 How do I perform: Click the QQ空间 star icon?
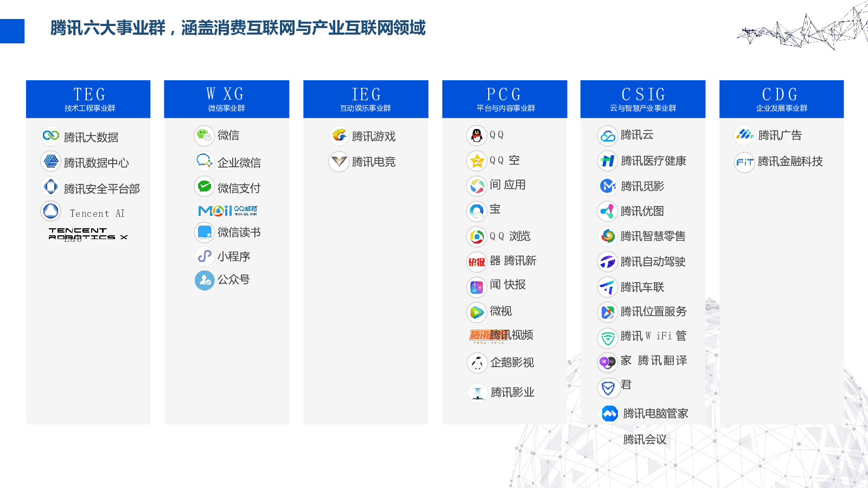click(477, 160)
